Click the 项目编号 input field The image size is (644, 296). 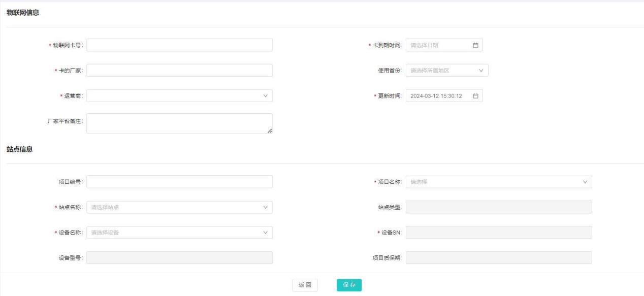pyautogui.click(x=179, y=182)
